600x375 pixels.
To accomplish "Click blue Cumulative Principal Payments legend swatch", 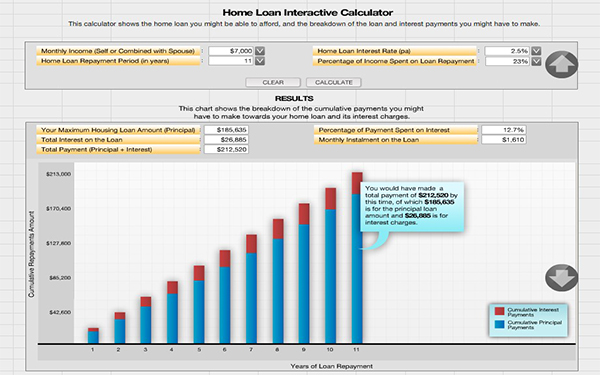I will coord(499,324).
